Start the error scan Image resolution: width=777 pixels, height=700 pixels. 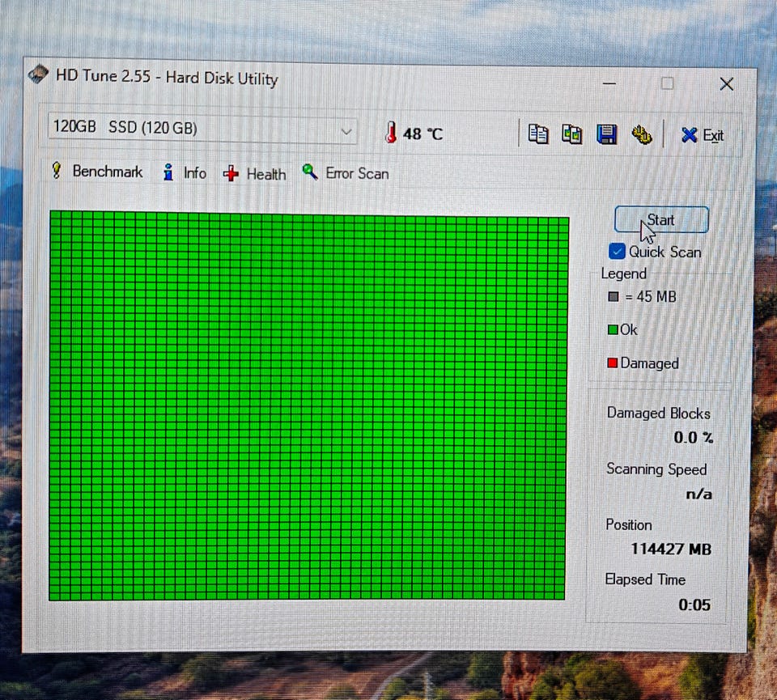tap(661, 219)
